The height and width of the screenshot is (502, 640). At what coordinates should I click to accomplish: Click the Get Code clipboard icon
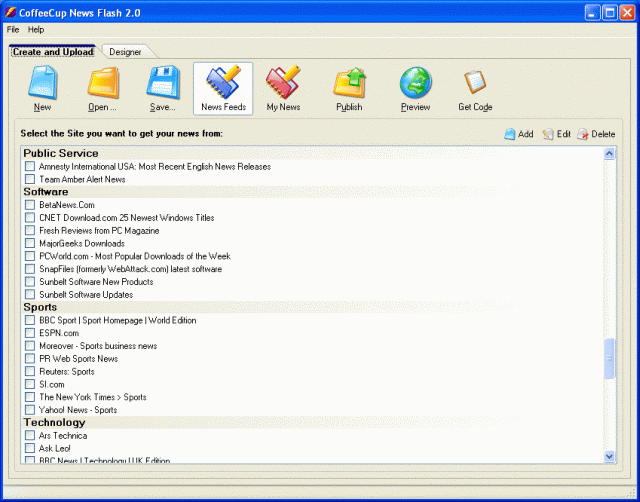(475, 82)
